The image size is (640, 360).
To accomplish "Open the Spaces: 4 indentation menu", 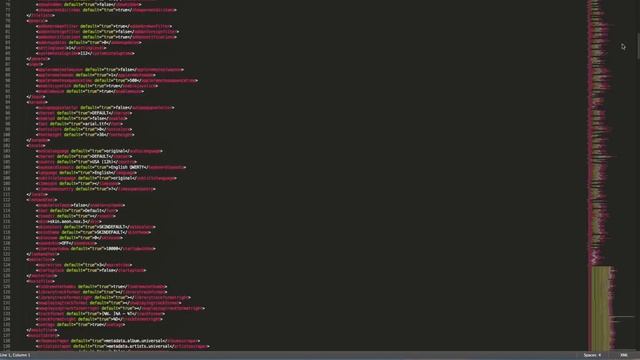I will coord(592,355).
